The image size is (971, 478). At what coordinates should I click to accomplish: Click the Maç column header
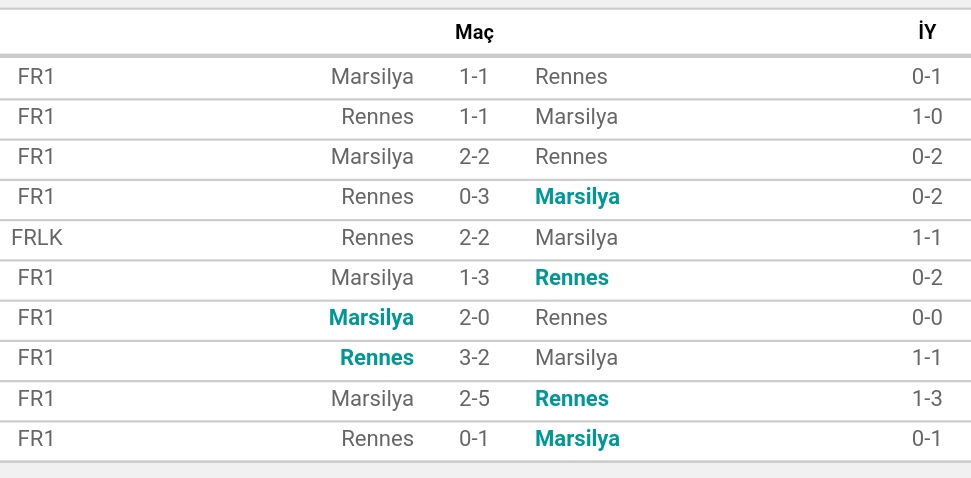click(474, 32)
